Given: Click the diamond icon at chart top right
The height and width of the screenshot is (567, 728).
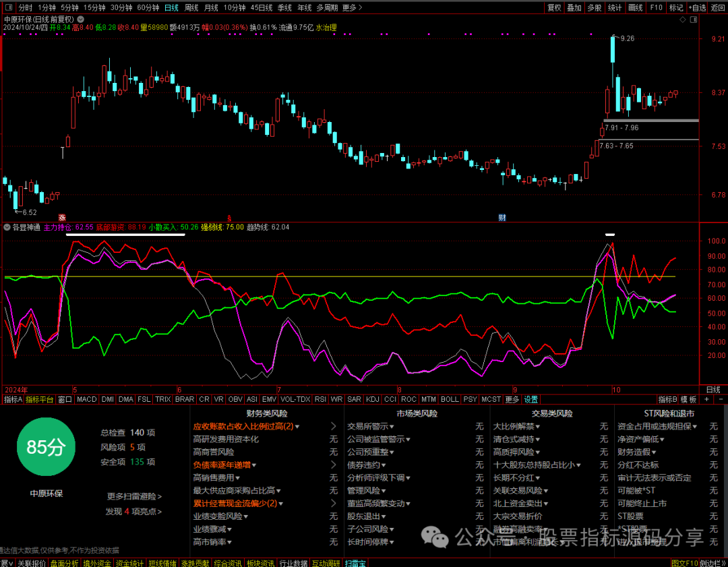Looking at the screenshot, I should (682, 20).
